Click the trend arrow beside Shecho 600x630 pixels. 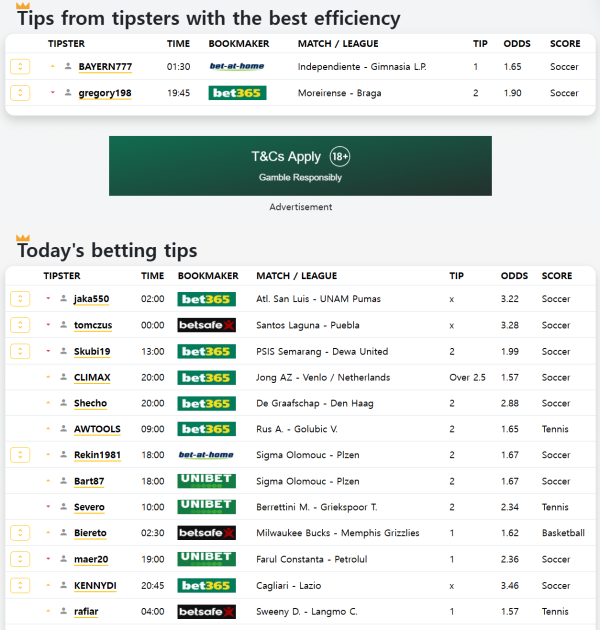(x=48, y=403)
